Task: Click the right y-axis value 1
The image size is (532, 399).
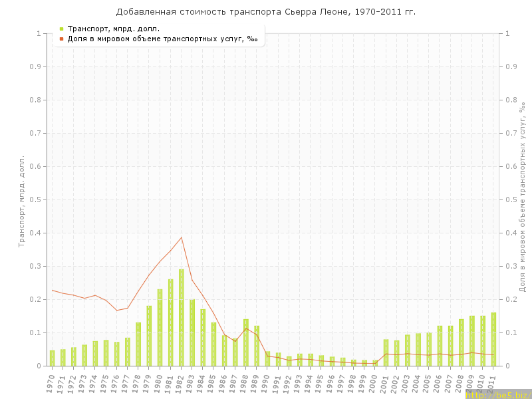Action: click(x=508, y=33)
